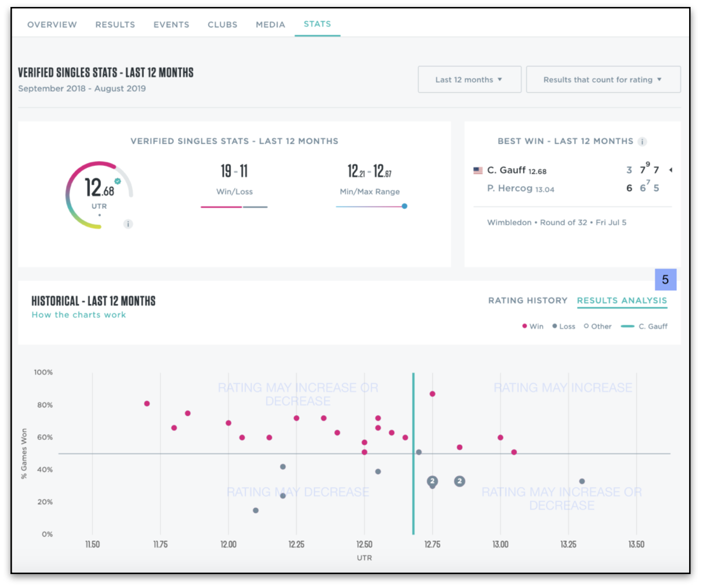703x588 pixels.
Task: Open the Results that count for rating dropdown
Action: click(603, 79)
